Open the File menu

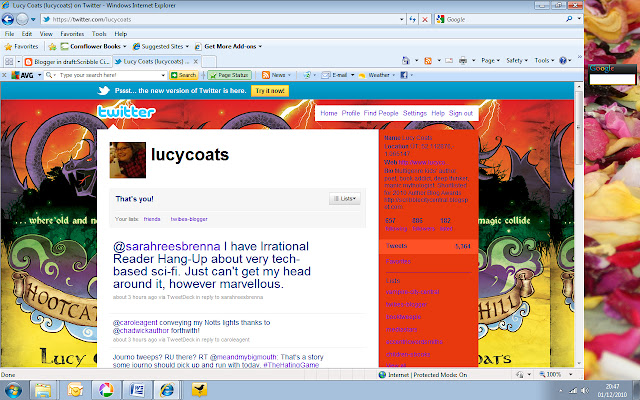coord(9,34)
